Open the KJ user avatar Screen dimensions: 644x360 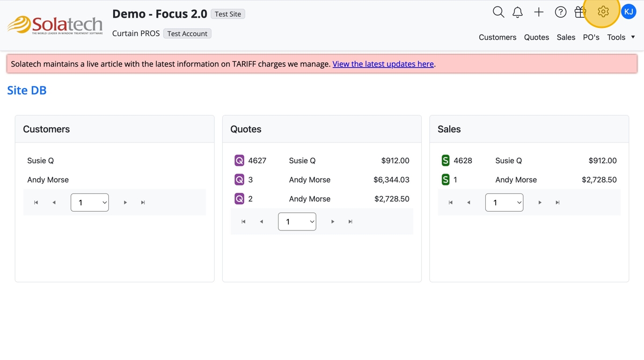click(628, 11)
